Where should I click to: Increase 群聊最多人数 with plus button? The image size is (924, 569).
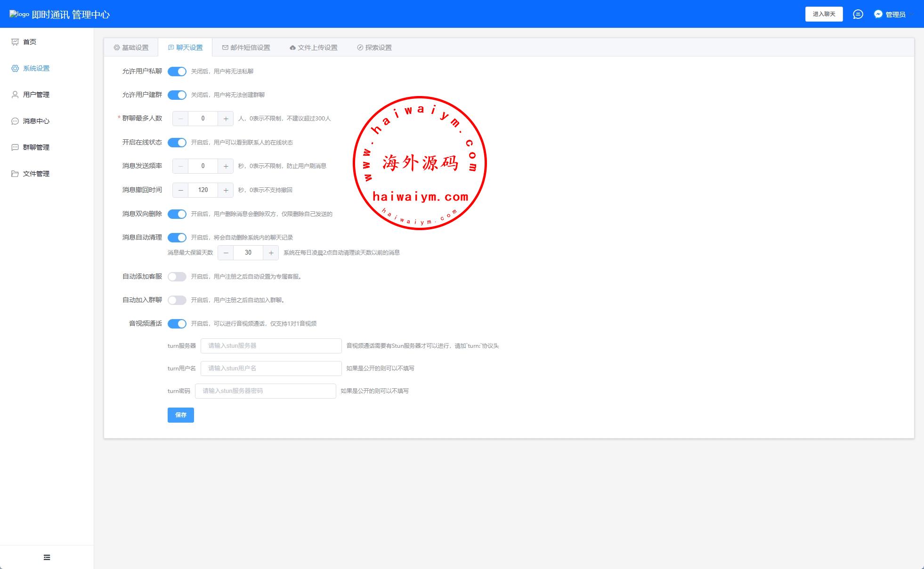tap(226, 119)
